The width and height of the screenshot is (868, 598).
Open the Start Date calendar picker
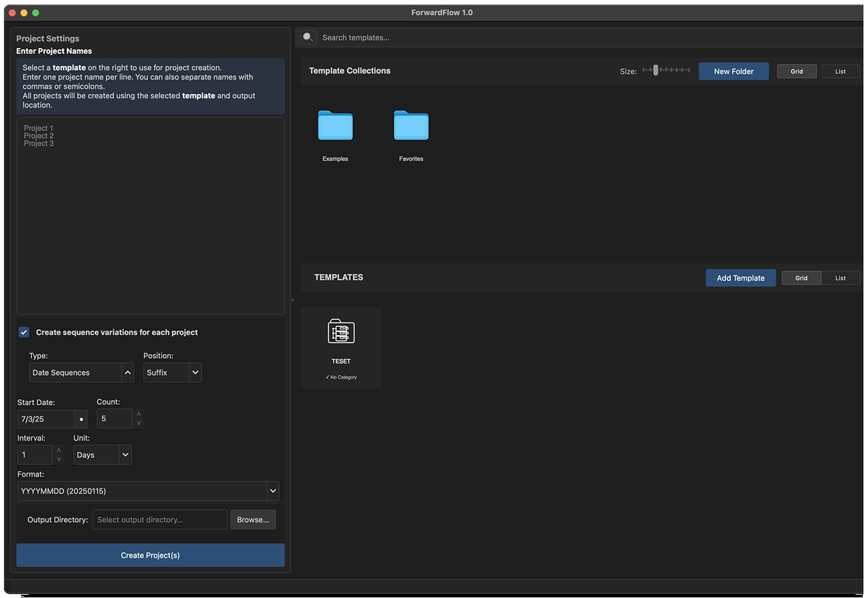tap(81, 419)
